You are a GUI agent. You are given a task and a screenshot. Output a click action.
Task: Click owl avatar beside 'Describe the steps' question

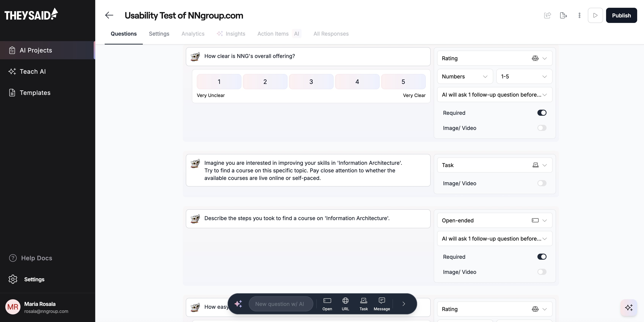pyautogui.click(x=195, y=219)
